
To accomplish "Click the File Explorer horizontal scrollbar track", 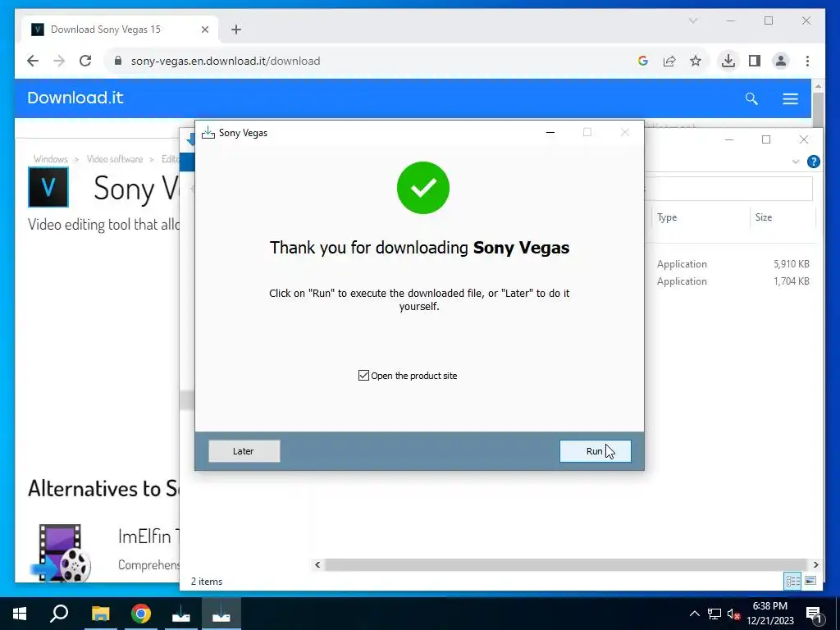I will [566, 564].
